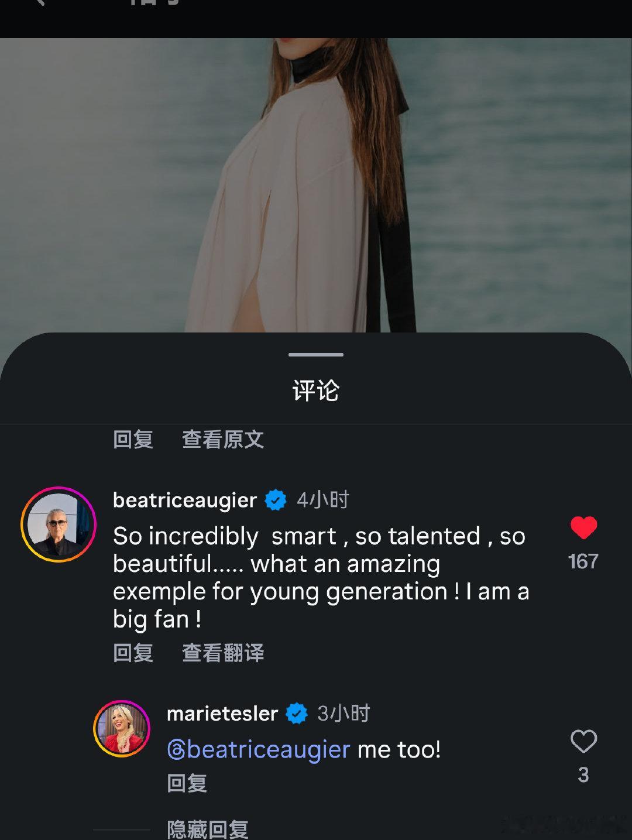Open the @beatriceaugier mention link
The width and height of the screenshot is (632, 840).
point(259,750)
